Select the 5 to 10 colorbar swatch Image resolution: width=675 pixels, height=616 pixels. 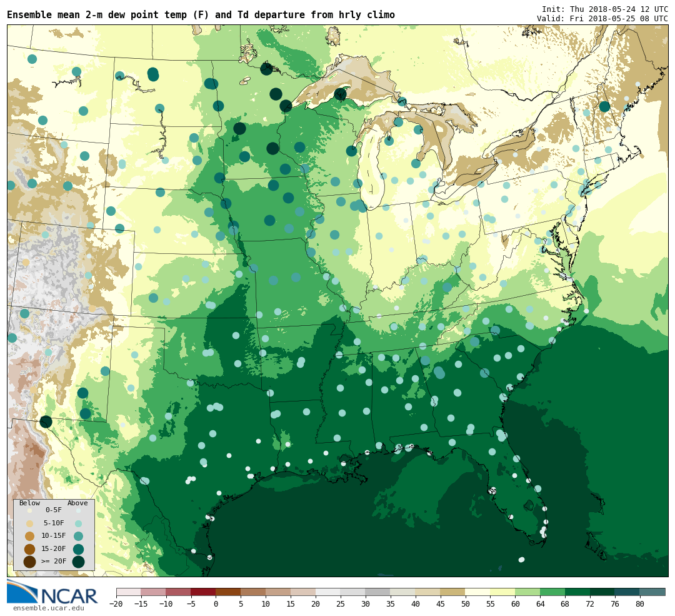(x=254, y=592)
